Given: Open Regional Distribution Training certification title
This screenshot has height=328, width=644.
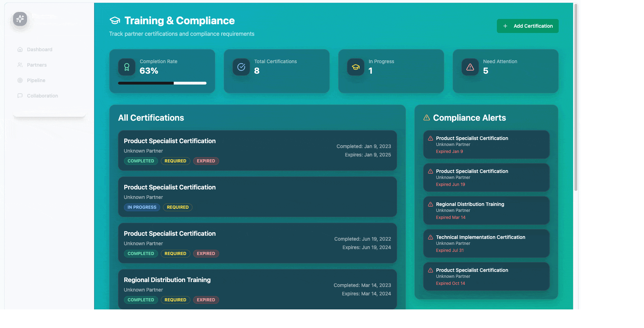Looking at the screenshot, I should [x=167, y=280].
